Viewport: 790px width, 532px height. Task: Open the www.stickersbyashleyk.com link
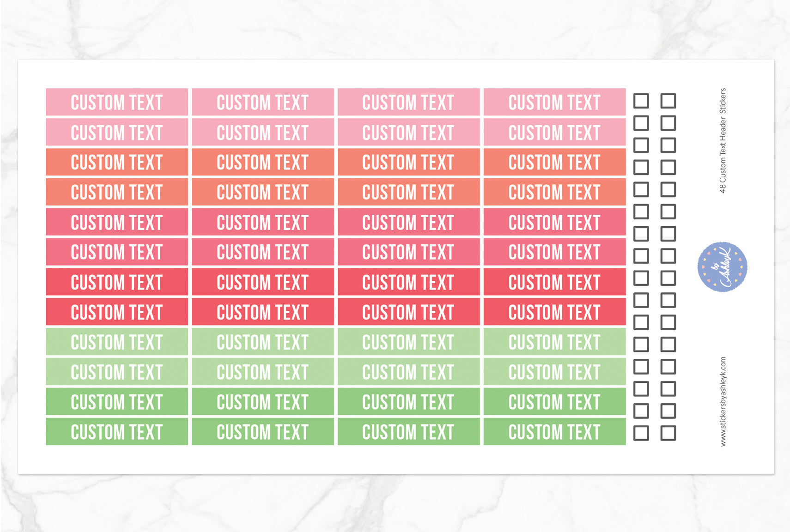click(723, 401)
